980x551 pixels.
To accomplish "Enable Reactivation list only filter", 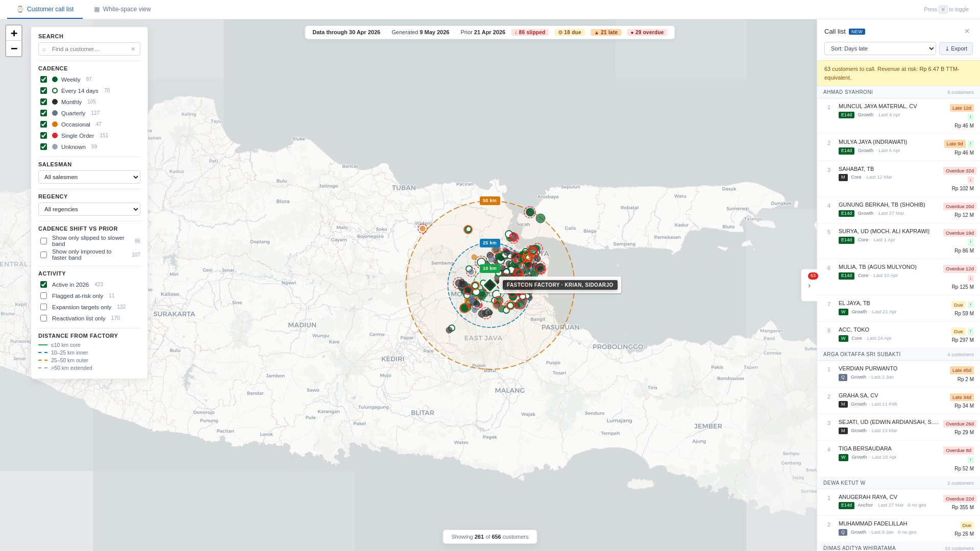I will pyautogui.click(x=43, y=318).
